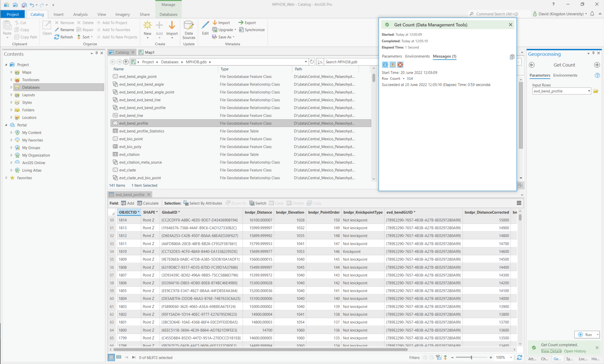Screen dimensions: 604x364
Task: Click the Refresh icon in Organize group
Action: pyautogui.click(x=57, y=37)
